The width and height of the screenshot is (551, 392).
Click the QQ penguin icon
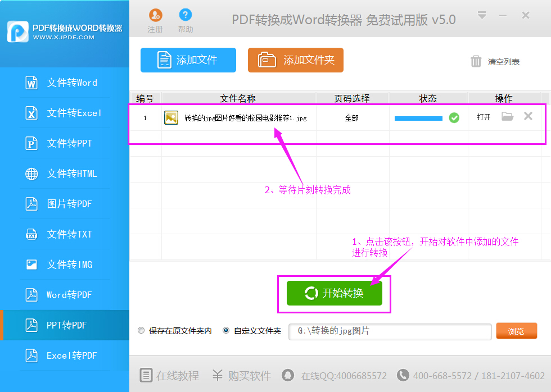point(288,375)
